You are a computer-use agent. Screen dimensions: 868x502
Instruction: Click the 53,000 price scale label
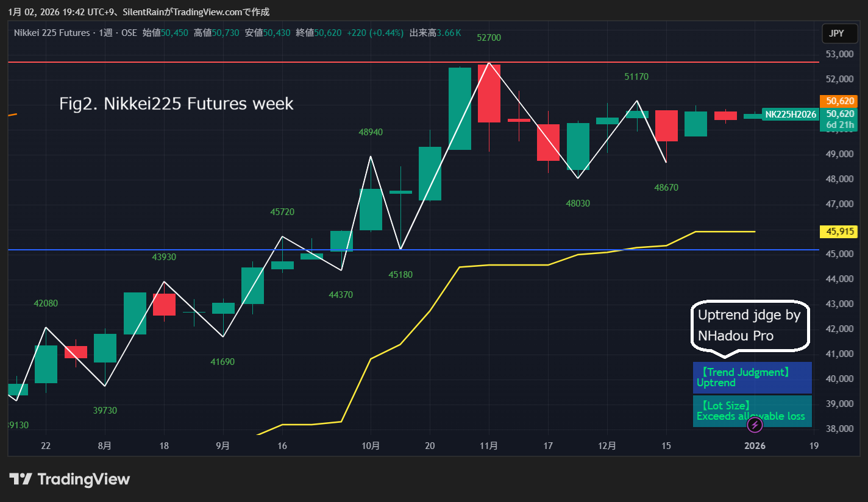(x=839, y=54)
